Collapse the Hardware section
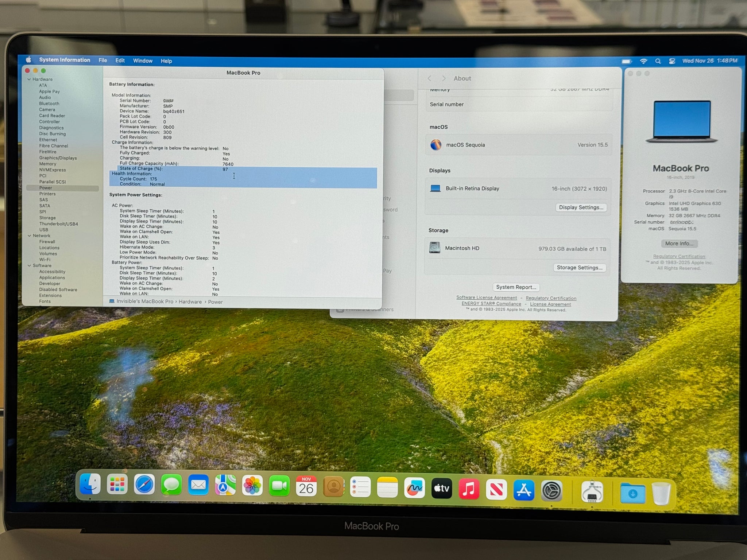The width and height of the screenshot is (747, 560). click(x=29, y=79)
